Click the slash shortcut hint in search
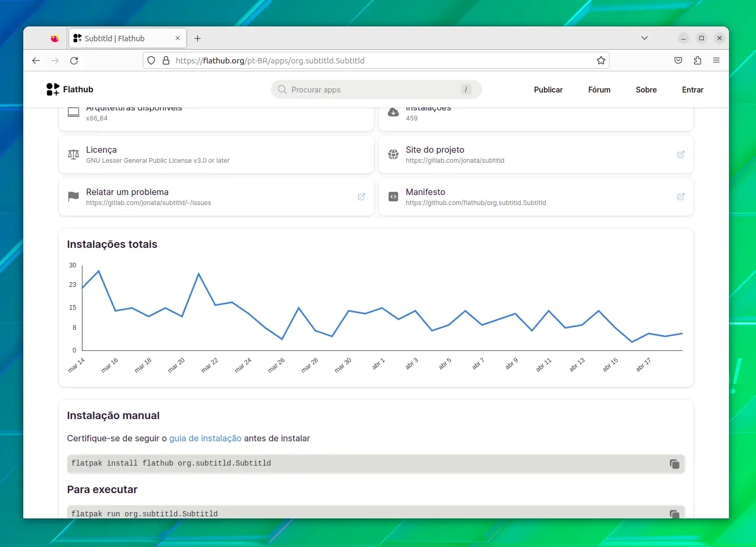Viewport: 756px width, 547px height. click(466, 89)
